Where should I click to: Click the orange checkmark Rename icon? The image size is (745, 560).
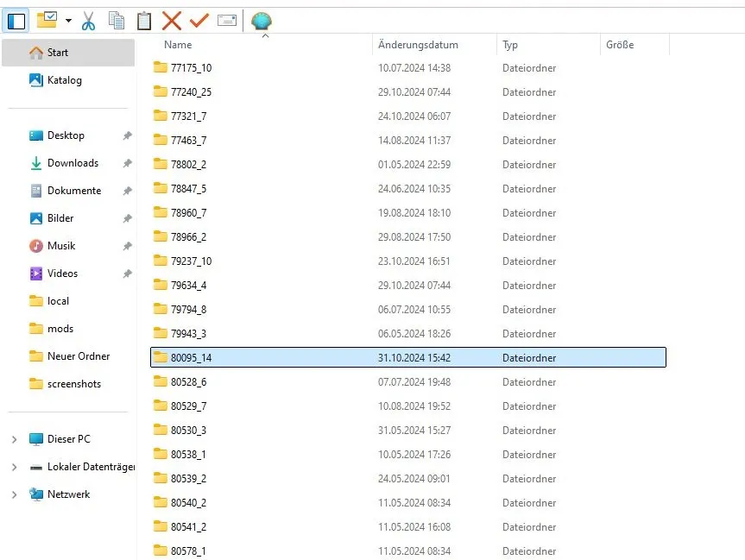(199, 20)
